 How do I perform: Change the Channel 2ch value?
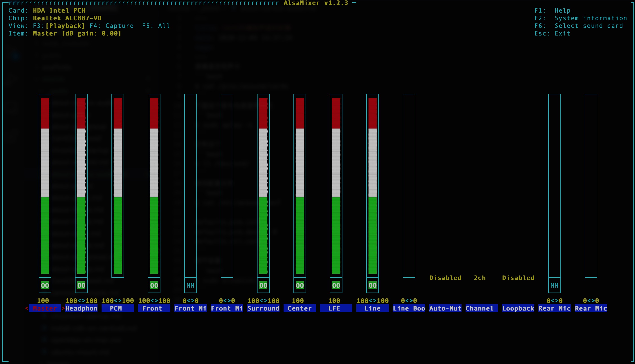tap(480, 278)
